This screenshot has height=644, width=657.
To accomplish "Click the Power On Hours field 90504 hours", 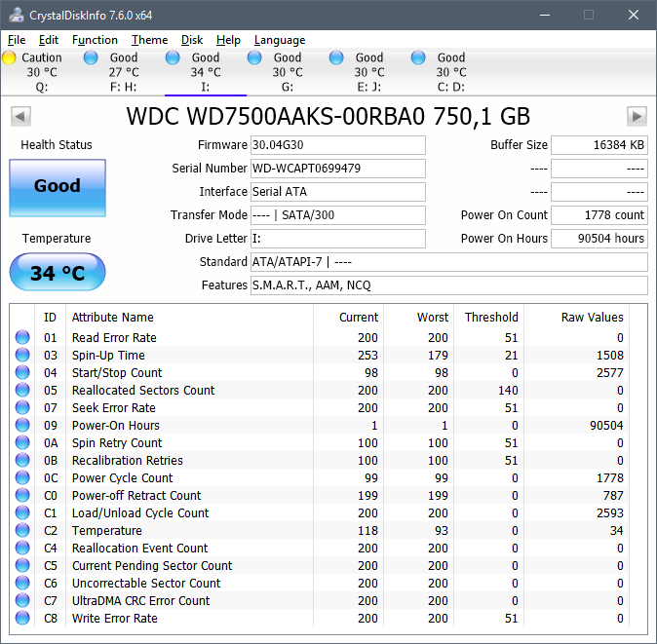I will (x=599, y=239).
